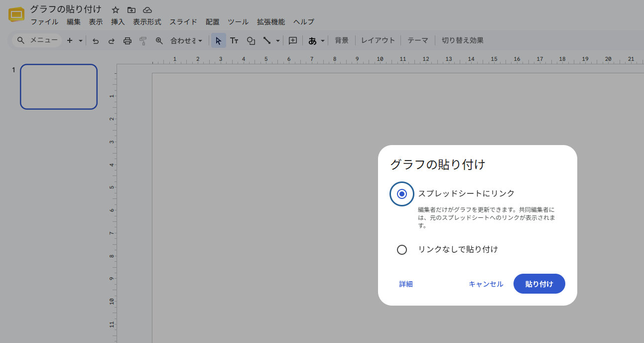Select the paint format roller icon
This screenshot has height=343, width=644.
[143, 41]
